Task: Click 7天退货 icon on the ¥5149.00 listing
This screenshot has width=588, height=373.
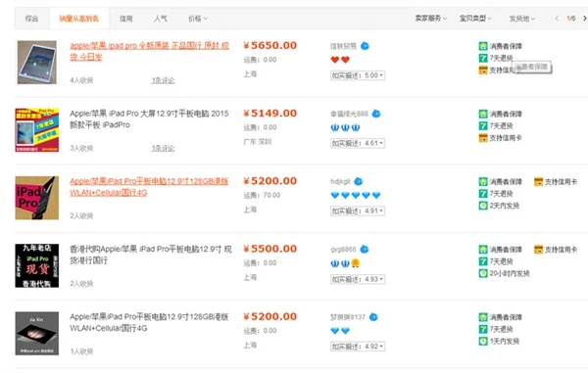Action: (483, 126)
